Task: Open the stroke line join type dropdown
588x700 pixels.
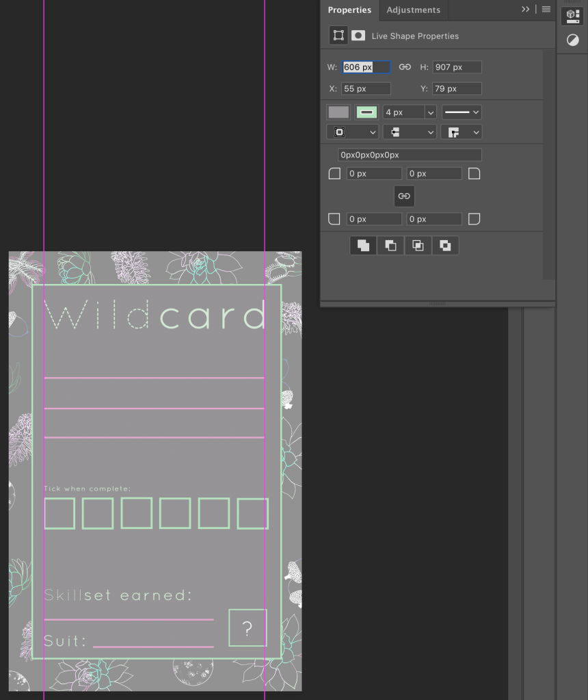Action: point(462,132)
